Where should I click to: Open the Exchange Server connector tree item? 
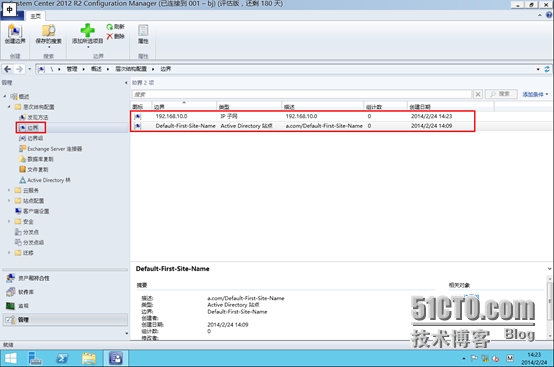(51, 149)
